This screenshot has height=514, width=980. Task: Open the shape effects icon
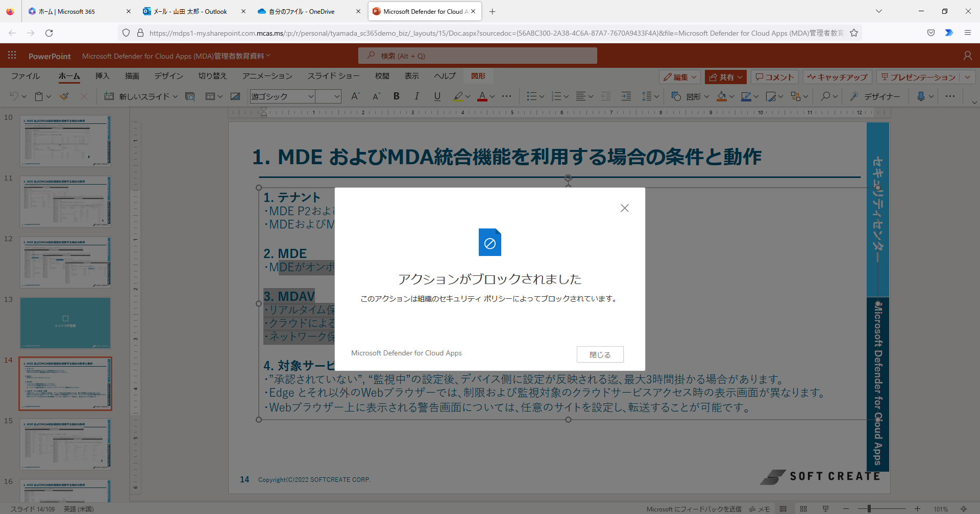point(771,96)
